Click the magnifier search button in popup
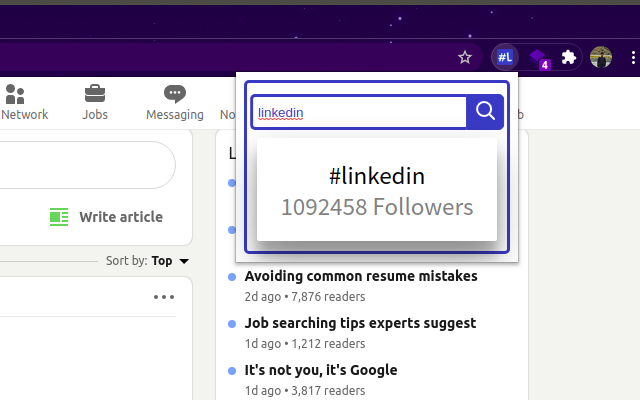The width and height of the screenshot is (640, 400). pos(485,112)
